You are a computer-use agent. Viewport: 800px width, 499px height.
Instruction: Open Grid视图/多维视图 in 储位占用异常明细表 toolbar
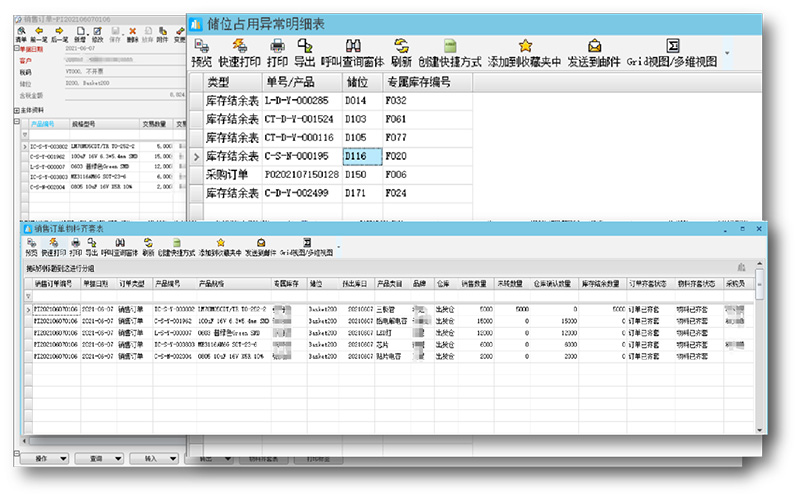click(x=673, y=46)
